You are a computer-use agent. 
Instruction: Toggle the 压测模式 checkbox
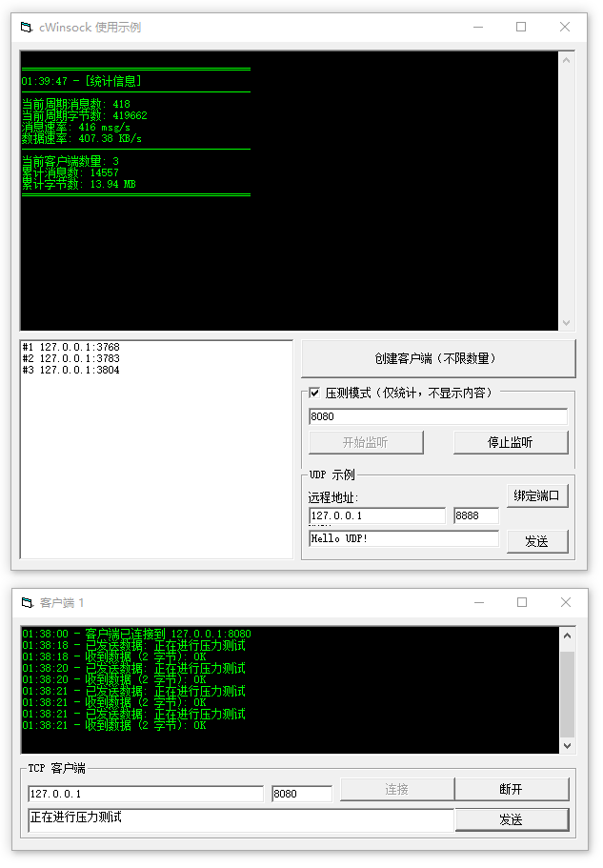point(314,393)
